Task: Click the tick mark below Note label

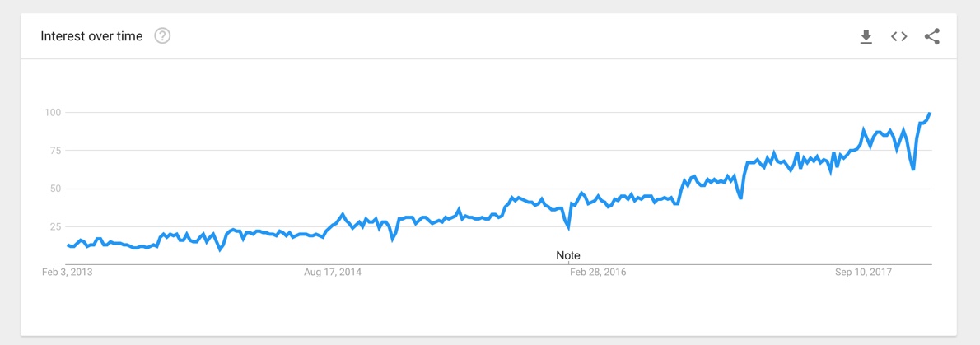Action: point(568,263)
